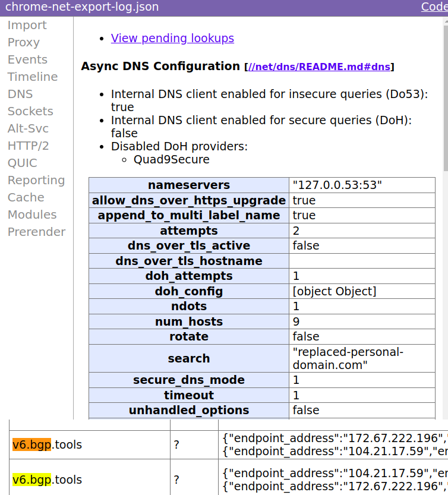Open the HTTP/2 section

[x=28, y=146]
